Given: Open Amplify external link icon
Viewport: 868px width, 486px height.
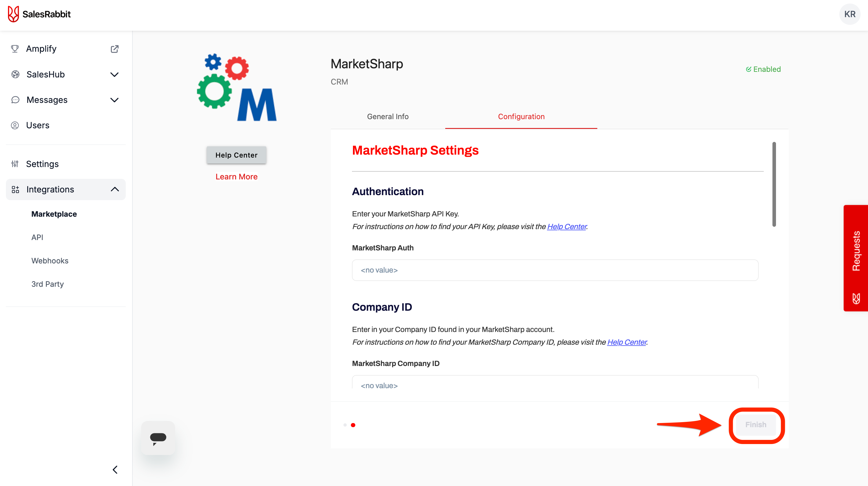Looking at the screenshot, I should [114, 49].
